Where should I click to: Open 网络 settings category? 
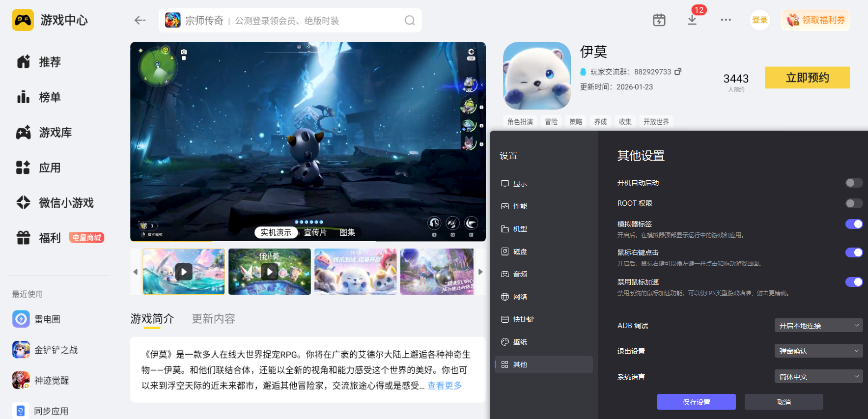(543, 297)
